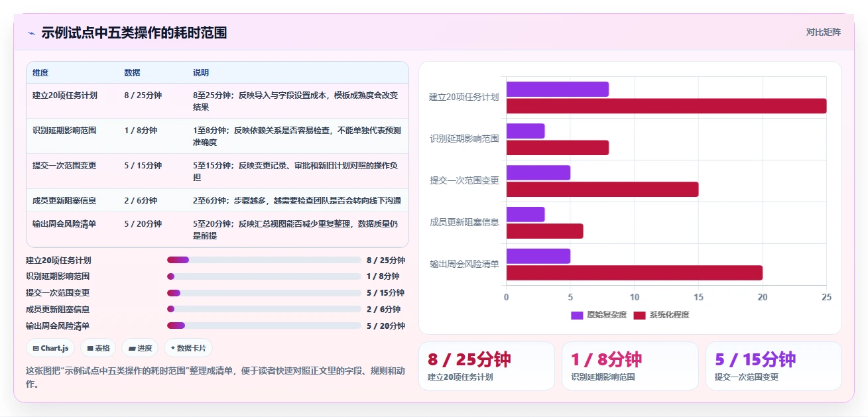Click the 建立20项任务计划 progress bar
Screen dimensions: 868x417
tap(264, 260)
